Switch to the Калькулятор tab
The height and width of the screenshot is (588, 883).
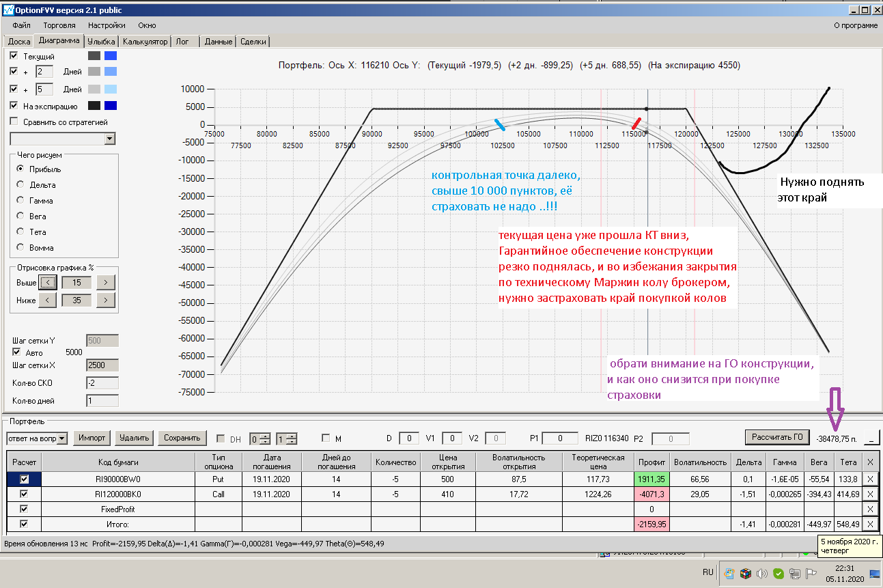pyautogui.click(x=145, y=42)
